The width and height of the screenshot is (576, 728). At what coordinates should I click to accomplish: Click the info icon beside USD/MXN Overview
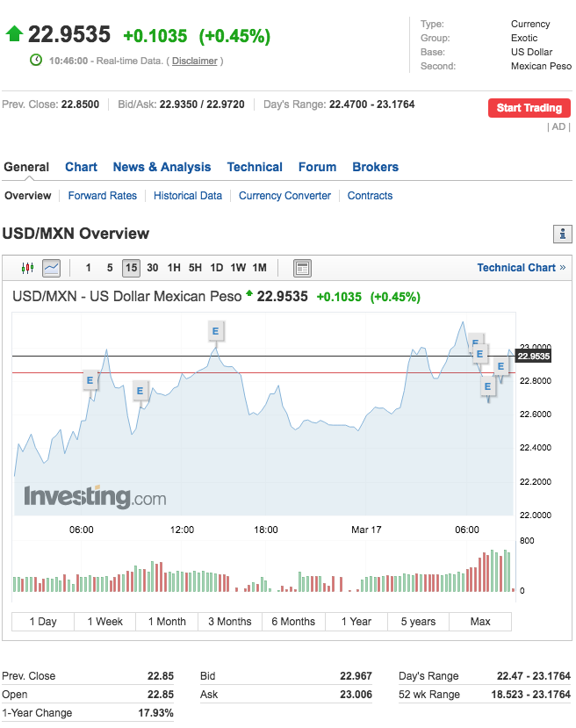(x=562, y=234)
